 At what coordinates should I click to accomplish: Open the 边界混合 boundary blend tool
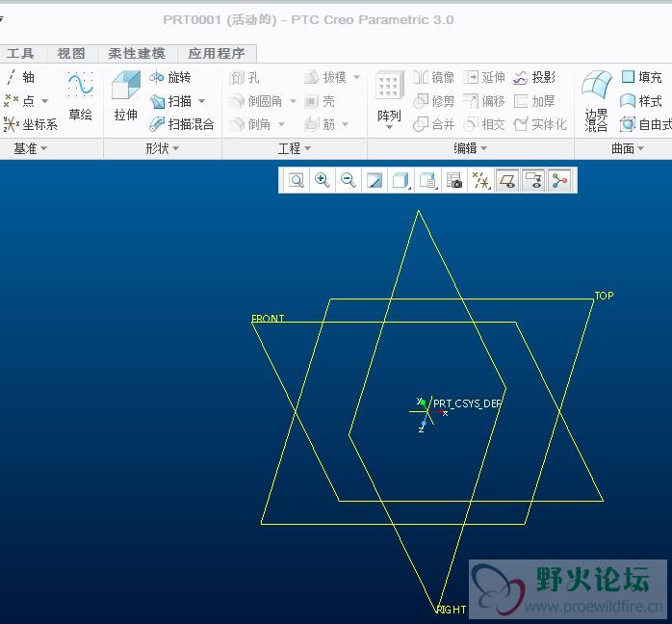pyautogui.click(x=597, y=101)
